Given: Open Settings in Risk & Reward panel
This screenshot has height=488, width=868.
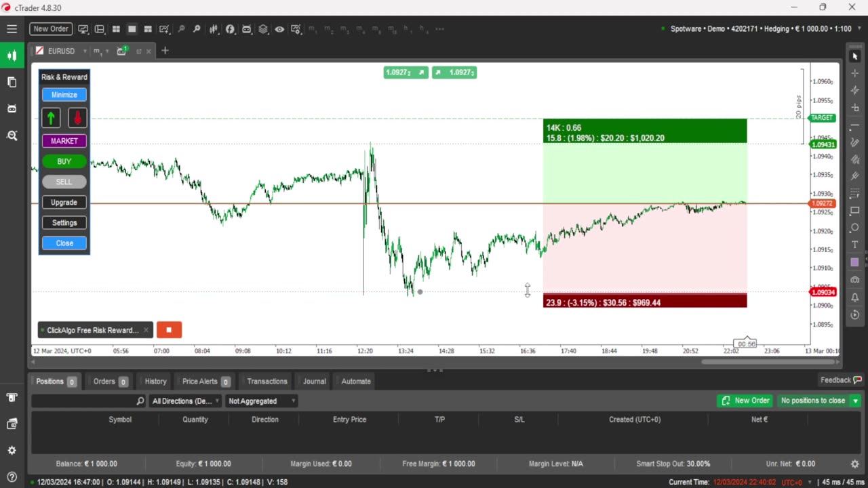Looking at the screenshot, I should point(64,222).
